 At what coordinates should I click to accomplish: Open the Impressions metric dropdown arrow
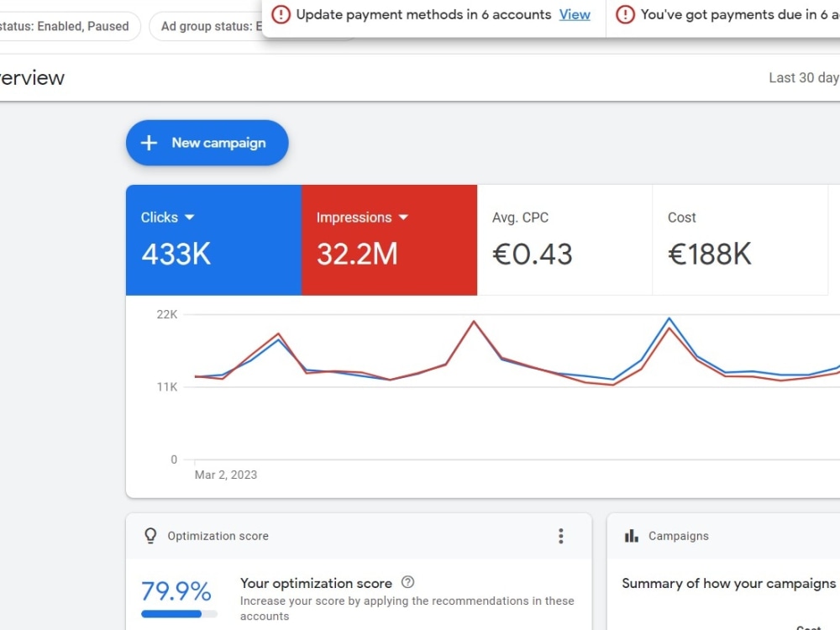click(x=403, y=218)
